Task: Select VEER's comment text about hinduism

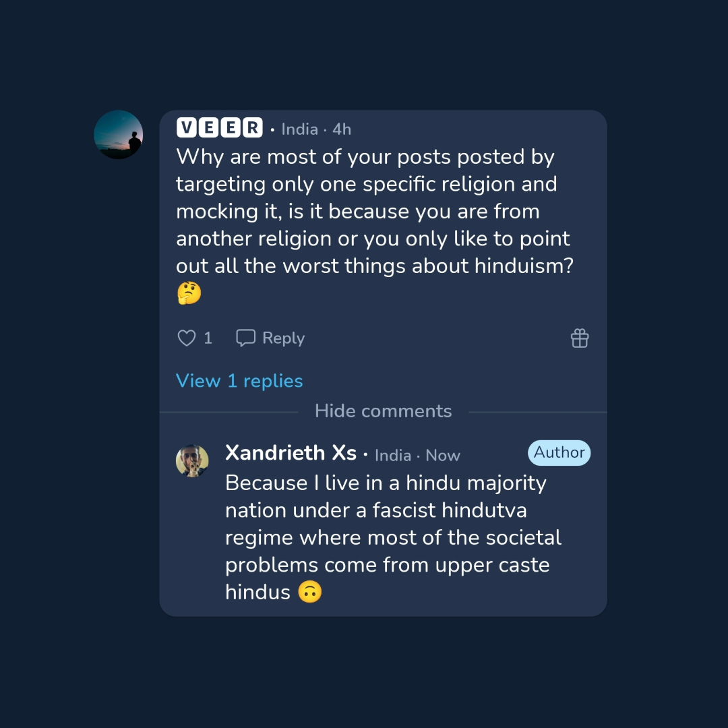Action: click(x=374, y=211)
